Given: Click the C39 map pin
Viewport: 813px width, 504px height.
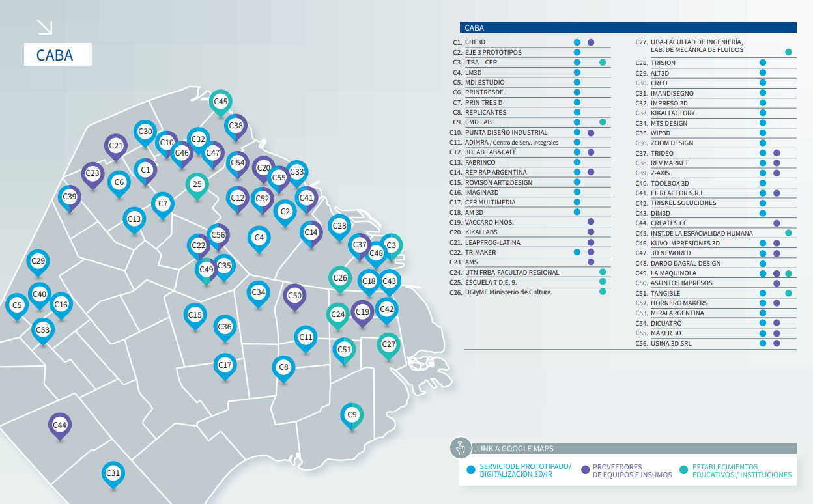Looking at the screenshot, I should 70,199.
